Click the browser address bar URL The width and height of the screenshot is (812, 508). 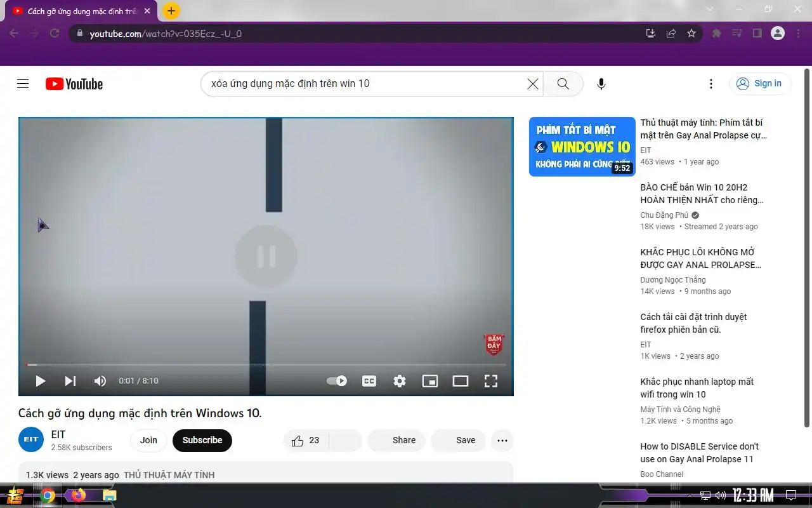click(x=166, y=34)
